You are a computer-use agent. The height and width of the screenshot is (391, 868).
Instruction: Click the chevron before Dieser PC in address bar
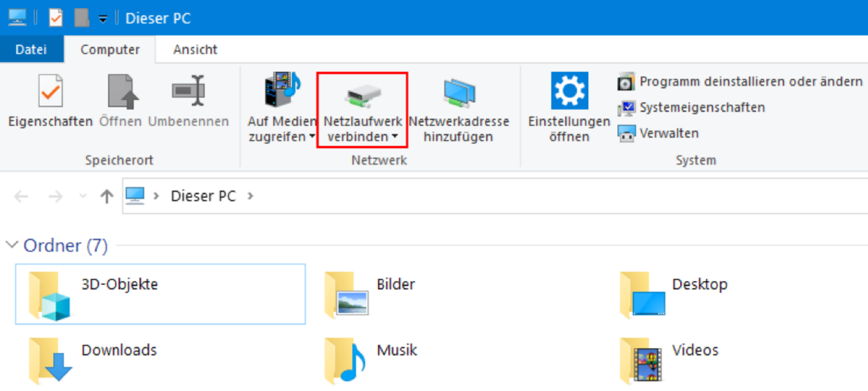click(x=157, y=196)
